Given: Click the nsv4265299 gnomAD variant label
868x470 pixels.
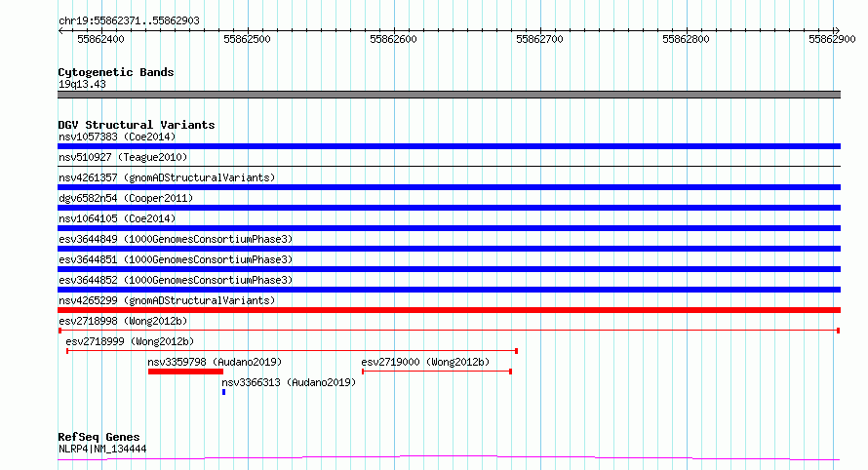Looking at the screenshot, I should point(167,300).
